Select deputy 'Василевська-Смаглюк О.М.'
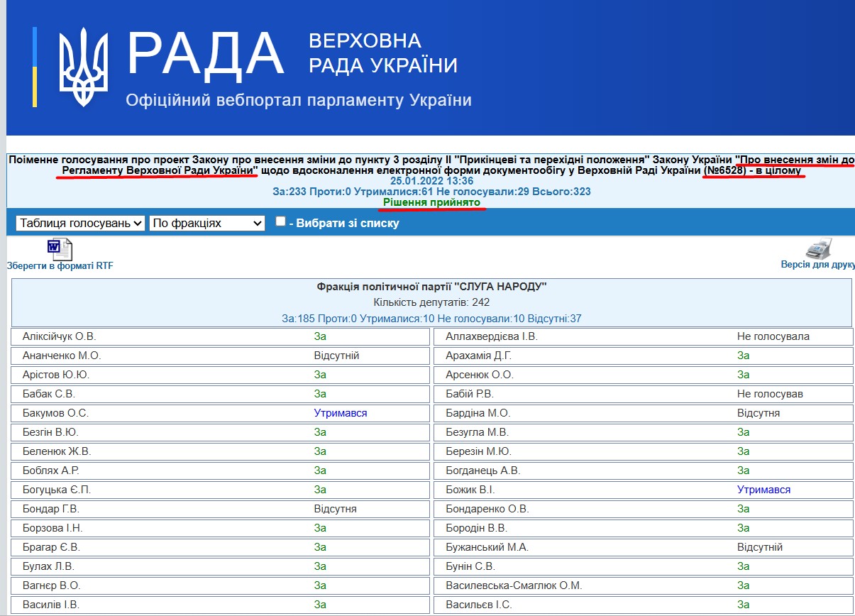 click(x=514, y=585)
